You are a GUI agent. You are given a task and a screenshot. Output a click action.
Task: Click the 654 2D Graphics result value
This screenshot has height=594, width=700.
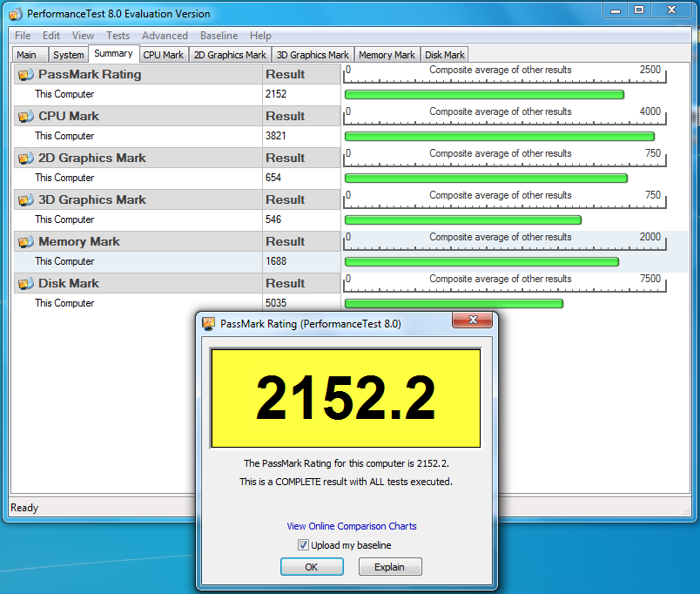tap(273, 178)
